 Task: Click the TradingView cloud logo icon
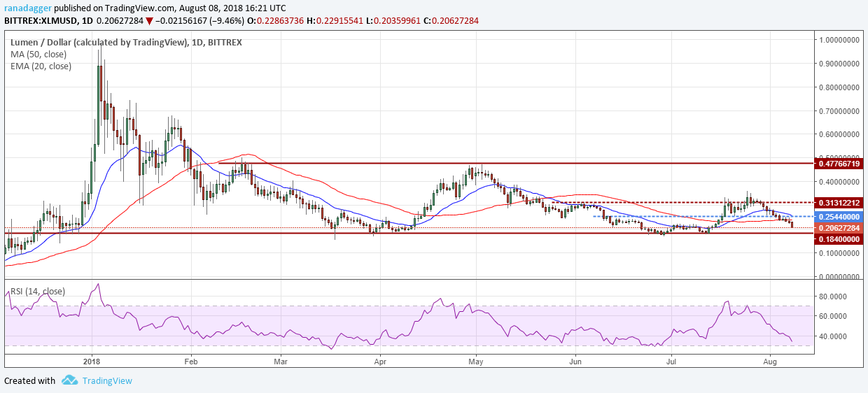pos(69,380)
